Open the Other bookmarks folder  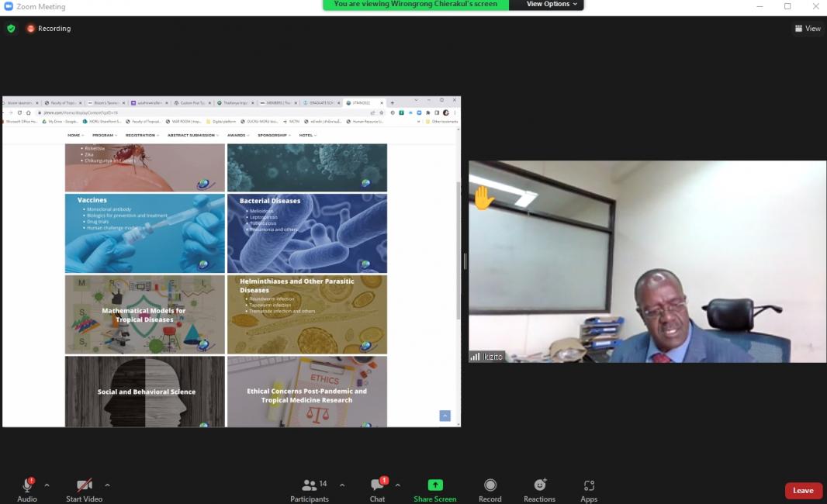(442, 121)
